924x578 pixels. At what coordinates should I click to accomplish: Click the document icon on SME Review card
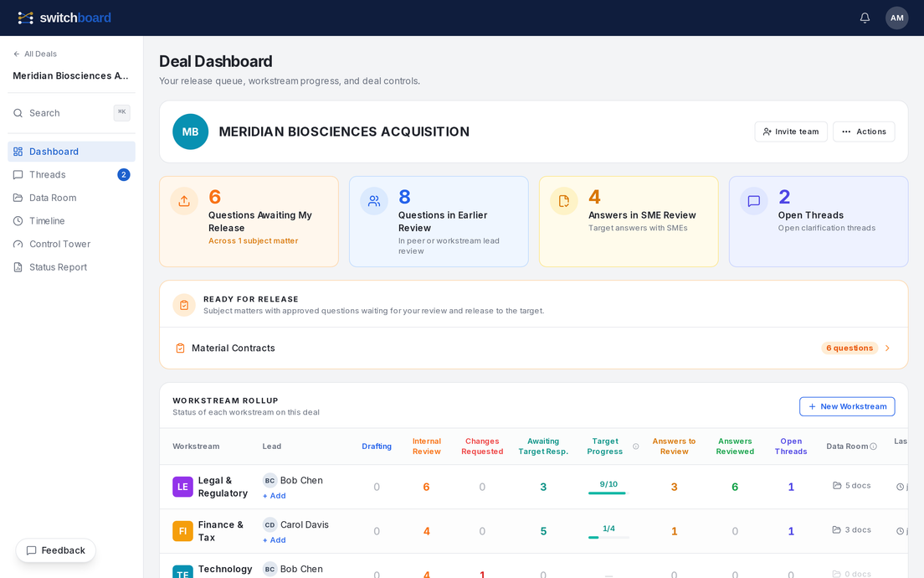[x=564, y=201]
